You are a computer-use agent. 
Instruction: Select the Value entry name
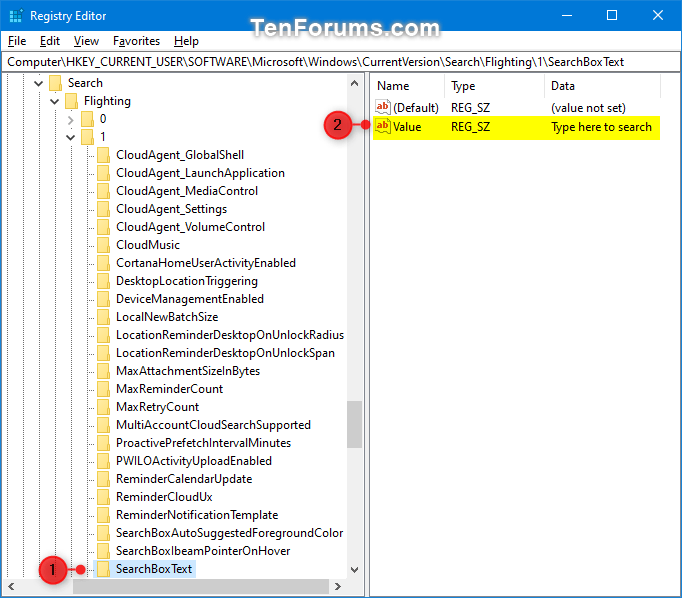pos(407,127)
